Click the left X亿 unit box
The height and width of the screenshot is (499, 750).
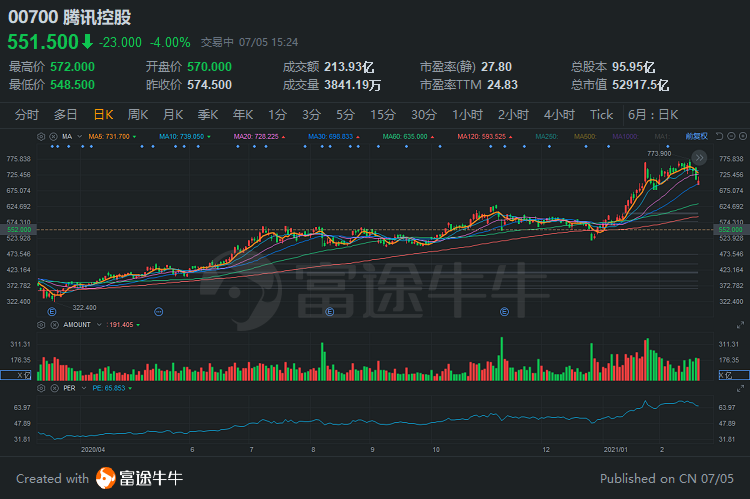tap(16, 375)
